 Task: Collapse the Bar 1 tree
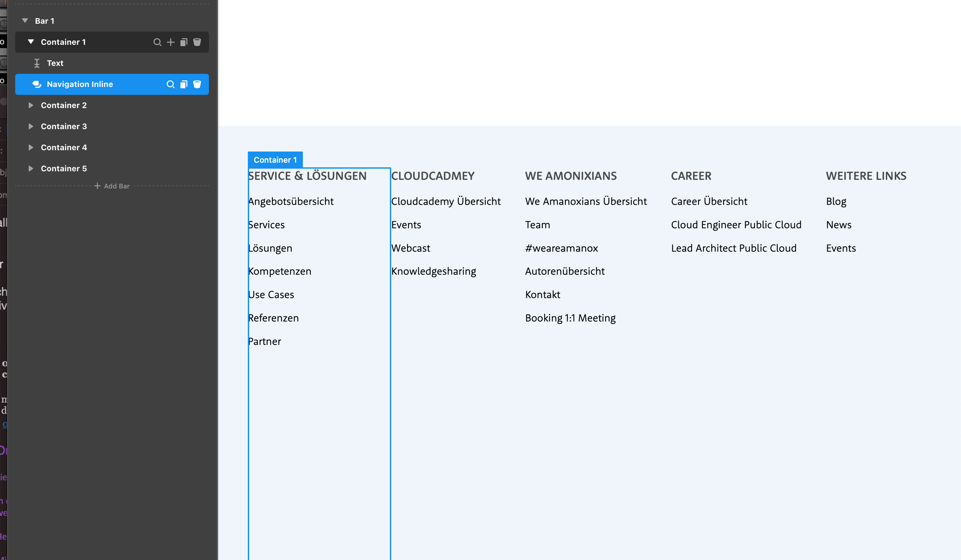coord(25,20)
